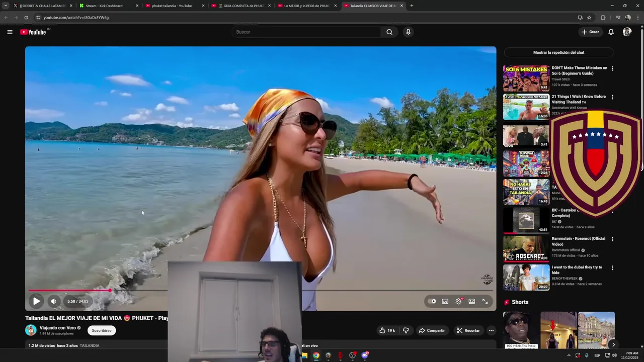Screen dimensions: 644x362
Task: Open the Viajando con Vero channel name
Action: (x=58, y=328)
